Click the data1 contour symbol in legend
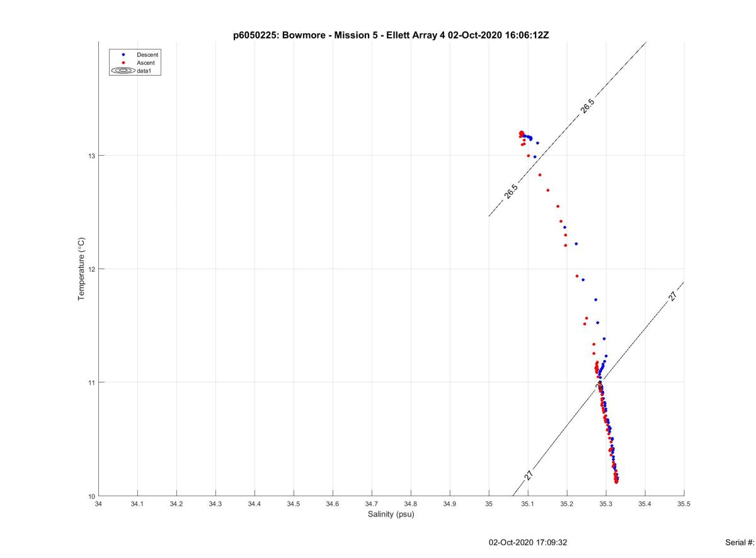The width and height of the screenshot is (756, 558). coord(123,71)
